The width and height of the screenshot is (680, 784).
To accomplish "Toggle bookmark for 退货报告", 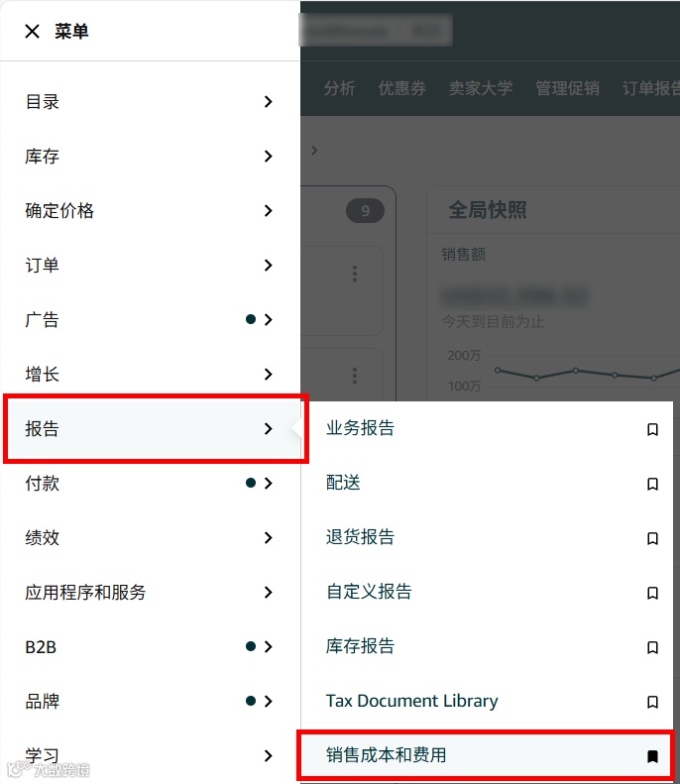I will pyautogui.click(x=652, y=538).
